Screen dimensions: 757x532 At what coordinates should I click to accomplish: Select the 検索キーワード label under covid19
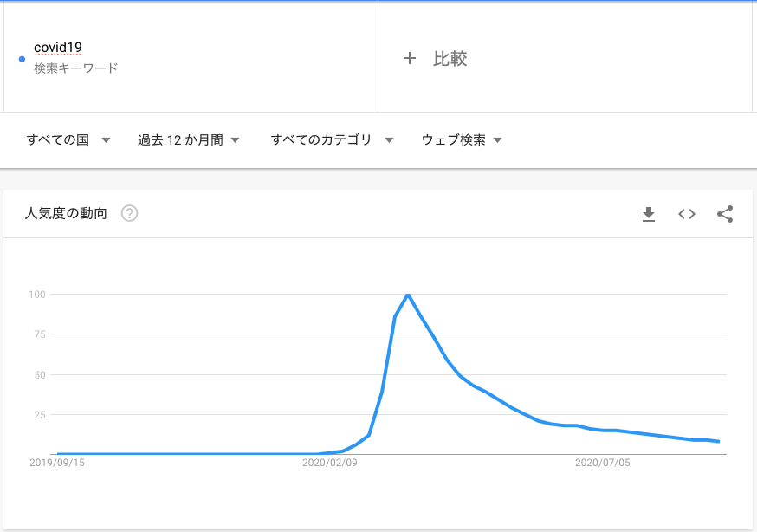pos(76,68)
